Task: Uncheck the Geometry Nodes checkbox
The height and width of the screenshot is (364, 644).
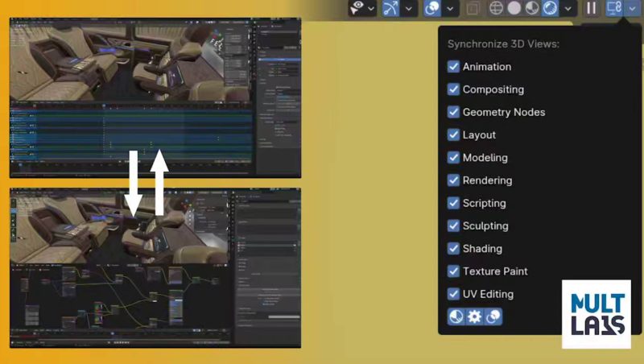Action: [x=453, y=112]
